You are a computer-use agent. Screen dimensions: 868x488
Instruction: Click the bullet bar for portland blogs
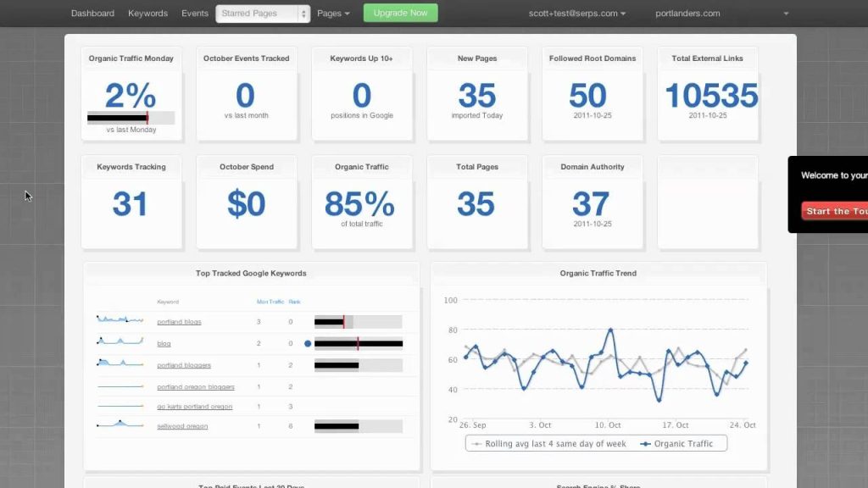pos(359,321)
